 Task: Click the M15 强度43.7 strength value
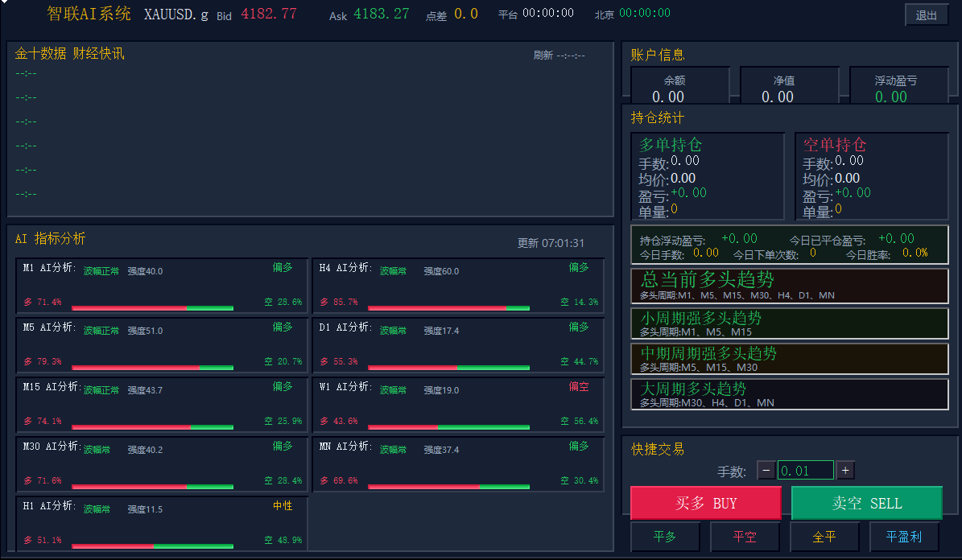pyautogui.click(x=146, y=390)
